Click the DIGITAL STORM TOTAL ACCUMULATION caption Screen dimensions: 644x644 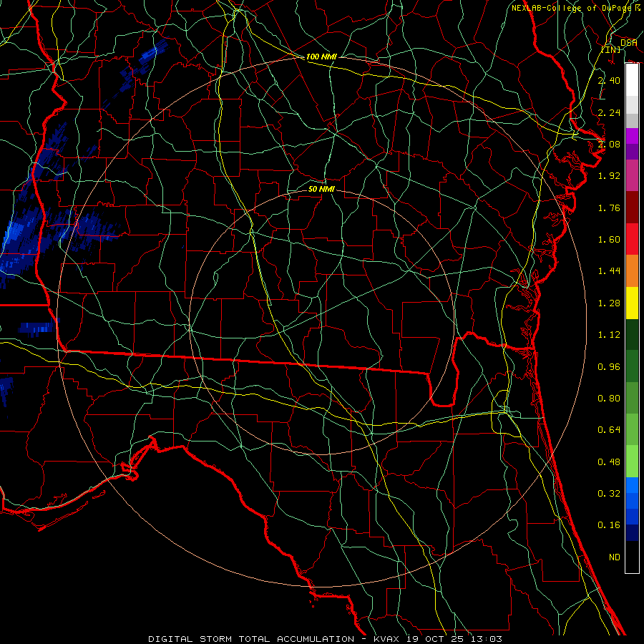click(251, 639)
